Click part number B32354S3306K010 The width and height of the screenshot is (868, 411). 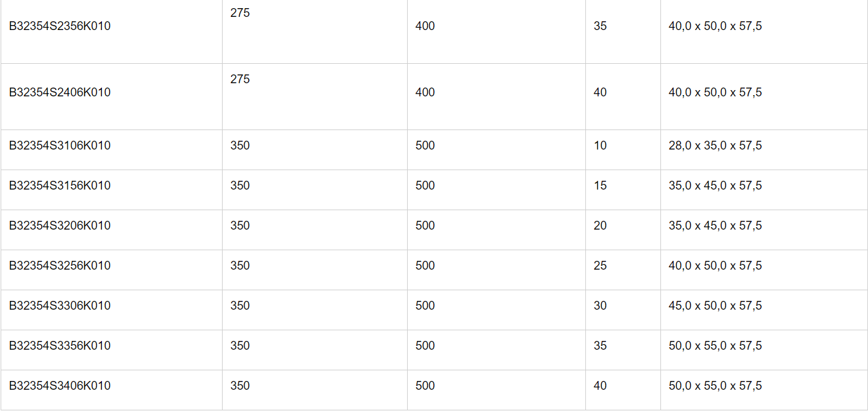[59, 306]
